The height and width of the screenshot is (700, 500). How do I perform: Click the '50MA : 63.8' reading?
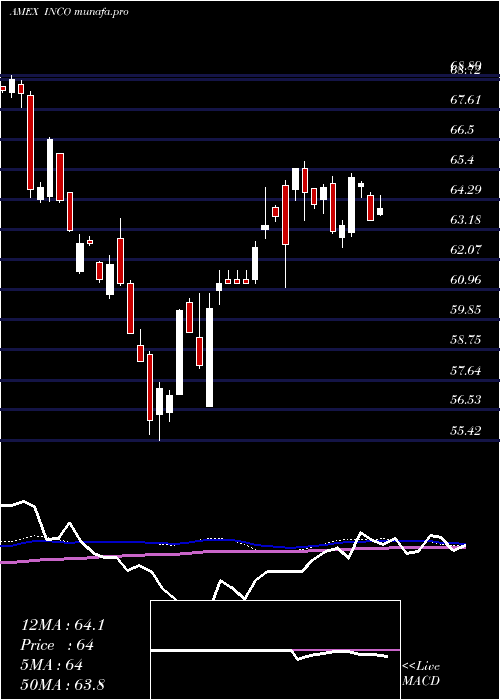pyautogui.click(x=62, y=684)
